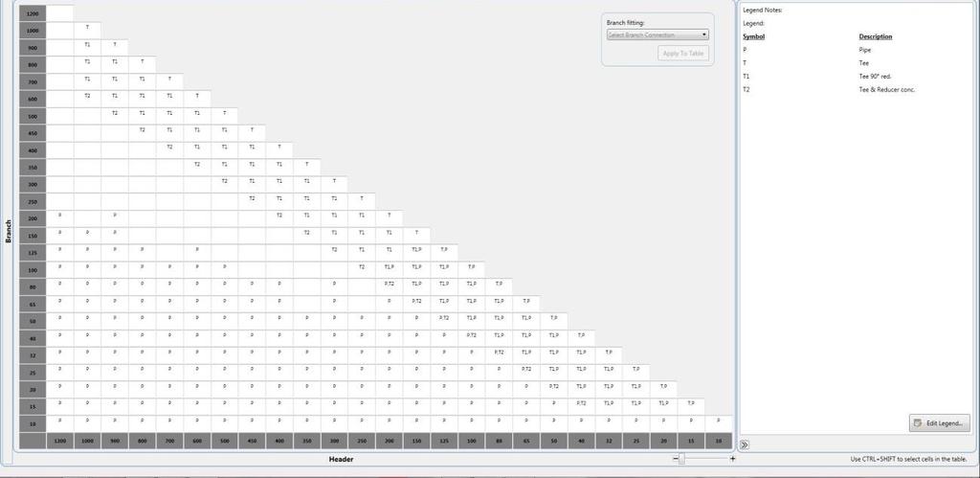Viewport: 980px width, 478px height.
Task: Select the T cell in branch row 250
Action: 362,201
